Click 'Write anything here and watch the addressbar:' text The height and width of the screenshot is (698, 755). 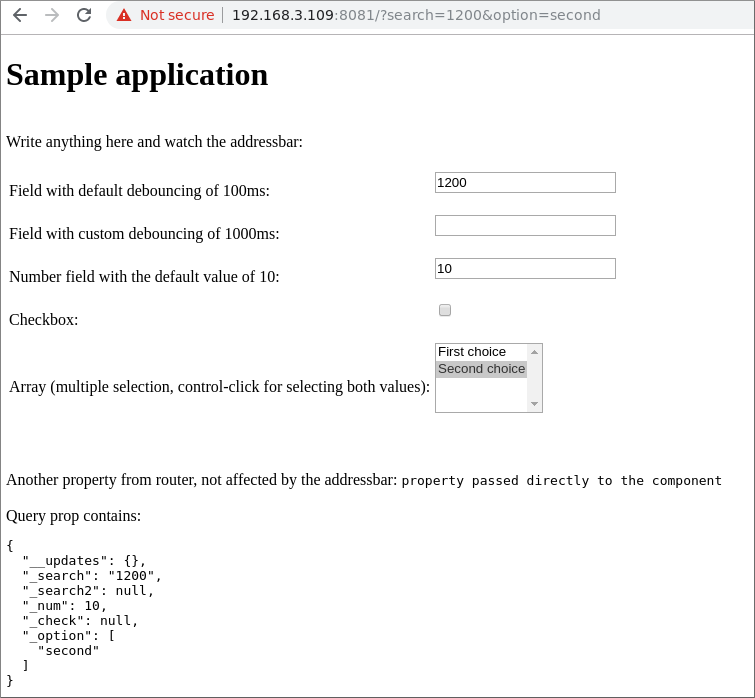click(x=155, y=142)
